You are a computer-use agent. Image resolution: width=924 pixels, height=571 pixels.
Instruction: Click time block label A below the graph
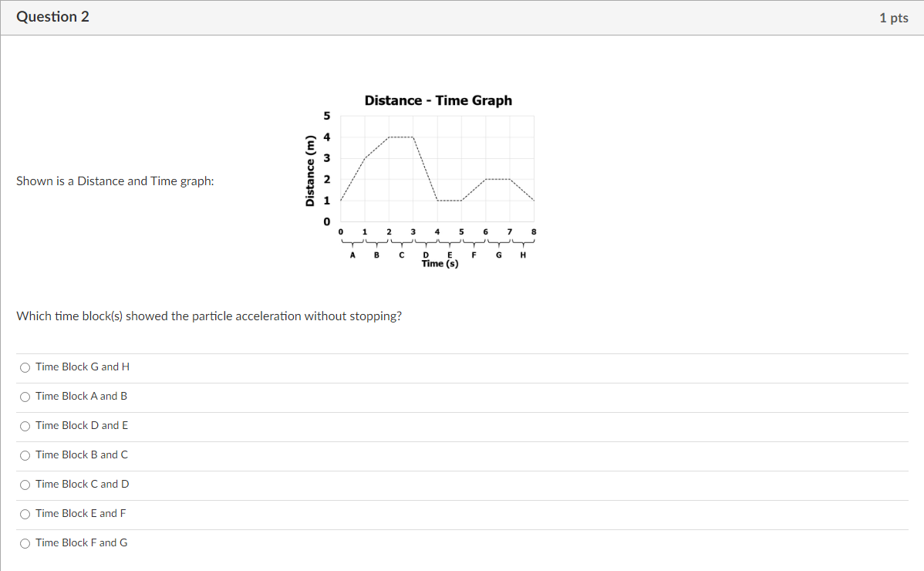coord(352,254)
